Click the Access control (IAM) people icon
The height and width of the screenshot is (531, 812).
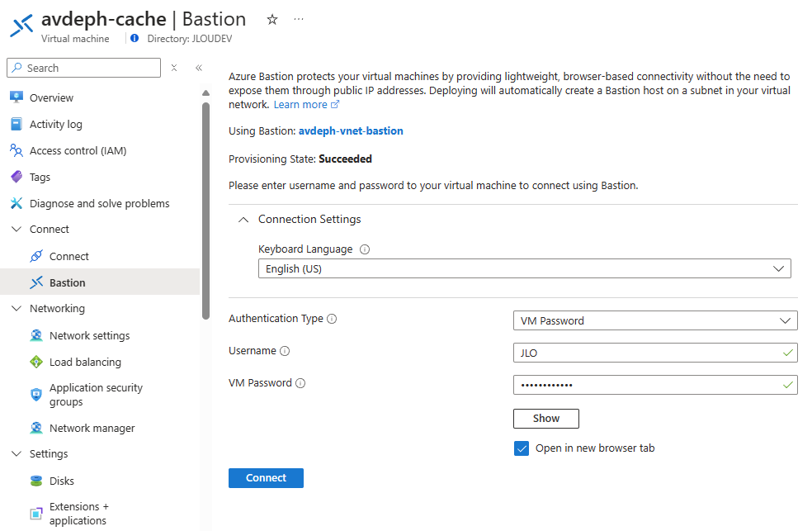(17, 150)
